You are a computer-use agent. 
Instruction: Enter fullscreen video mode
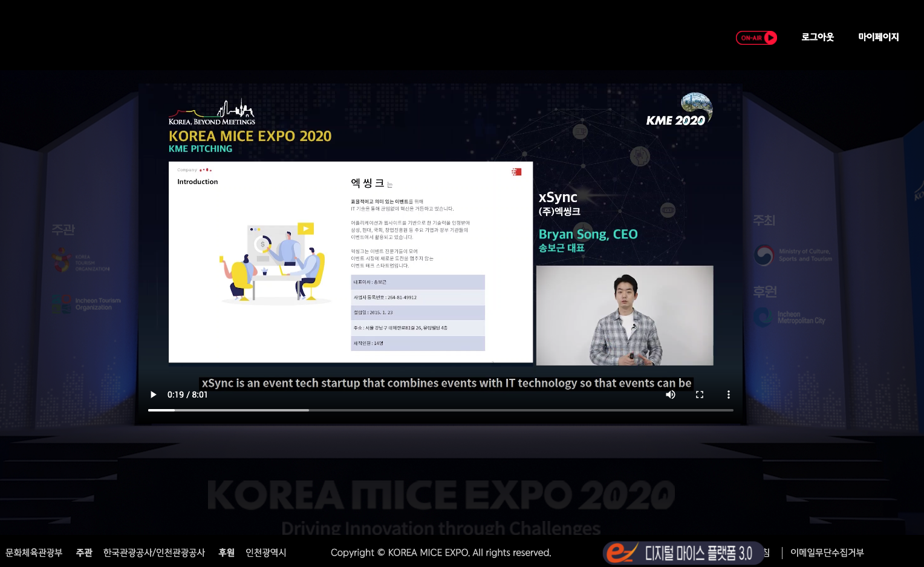pyautogui.click(x=700, y=395)
